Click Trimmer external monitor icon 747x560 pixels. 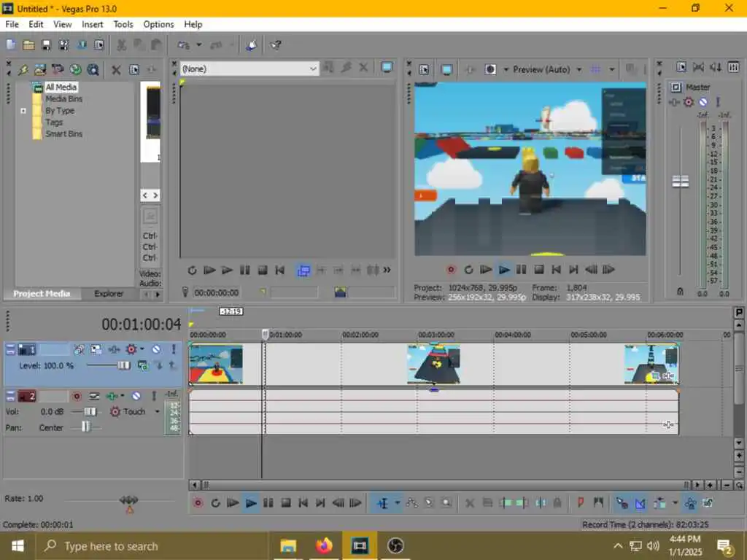coord(387,68)
